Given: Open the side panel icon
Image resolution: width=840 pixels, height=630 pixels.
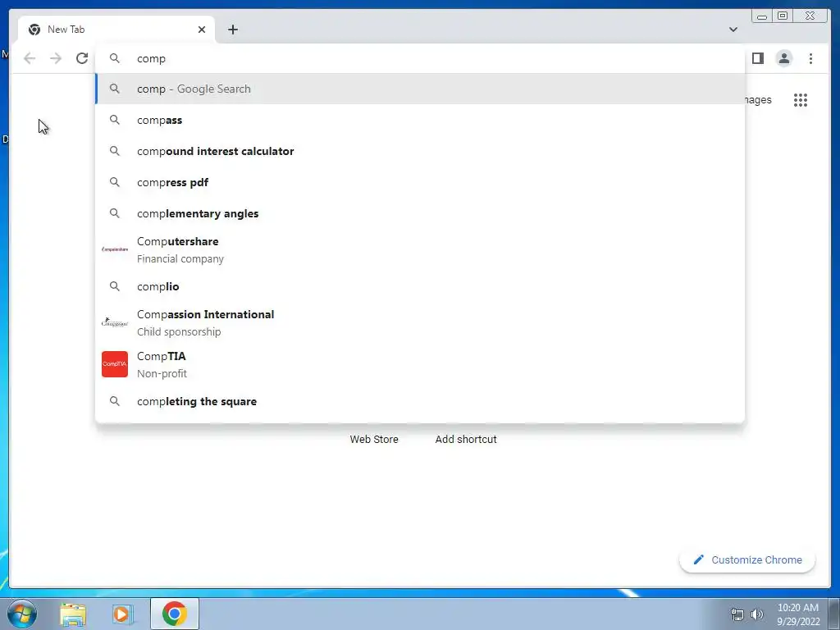Looking at the screenshot, I should point(757,58).
